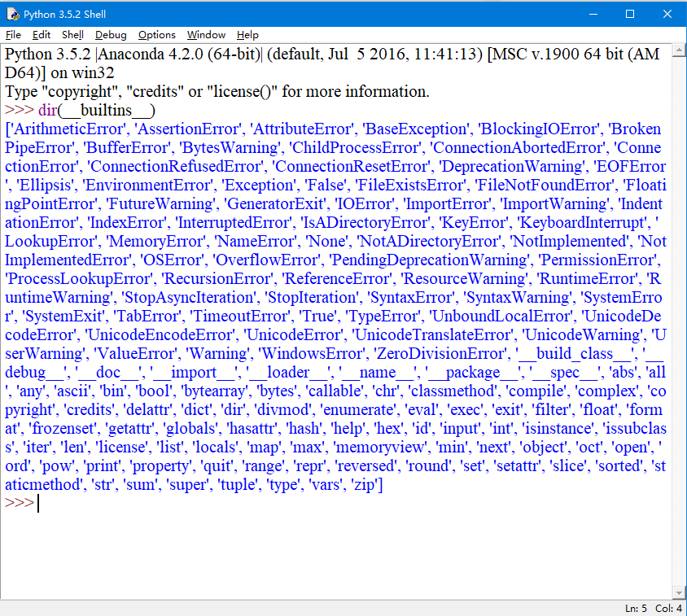Click 'TimeoutError' in the output
The width and height of the screenshot is (687, 616).
point(241,317)
